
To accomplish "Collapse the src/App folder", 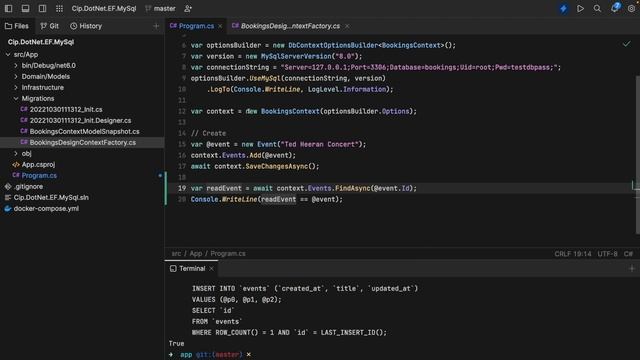I will click(x=8, y=54).
